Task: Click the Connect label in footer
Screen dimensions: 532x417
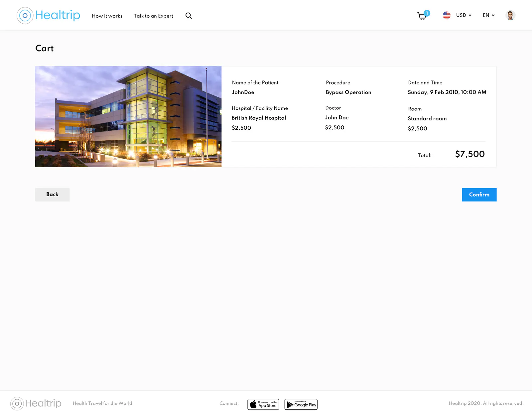Action: tap(229, 403)
